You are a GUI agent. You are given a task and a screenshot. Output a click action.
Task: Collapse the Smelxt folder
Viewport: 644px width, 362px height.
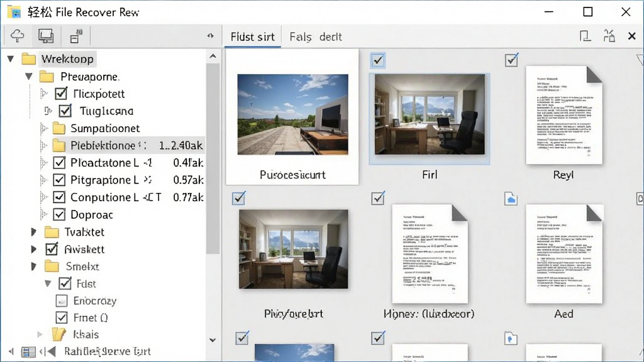click(34, 266)
